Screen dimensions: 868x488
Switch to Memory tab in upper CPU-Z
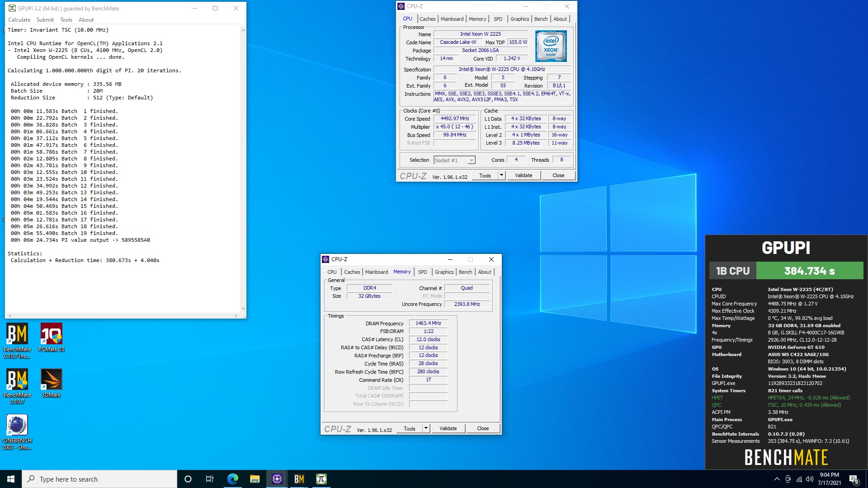point(477,19)
